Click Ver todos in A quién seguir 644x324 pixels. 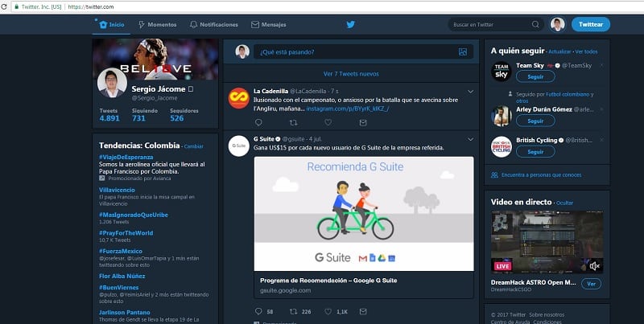[587, 51]
